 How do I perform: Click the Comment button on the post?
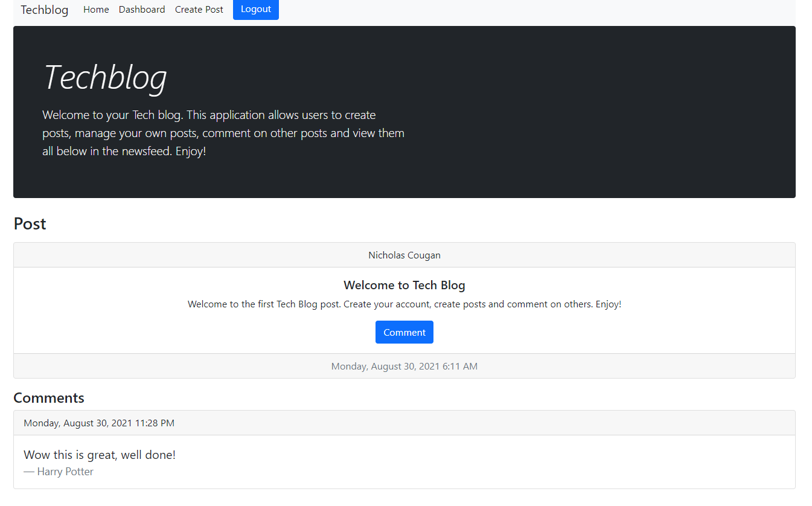coord(404,331)
